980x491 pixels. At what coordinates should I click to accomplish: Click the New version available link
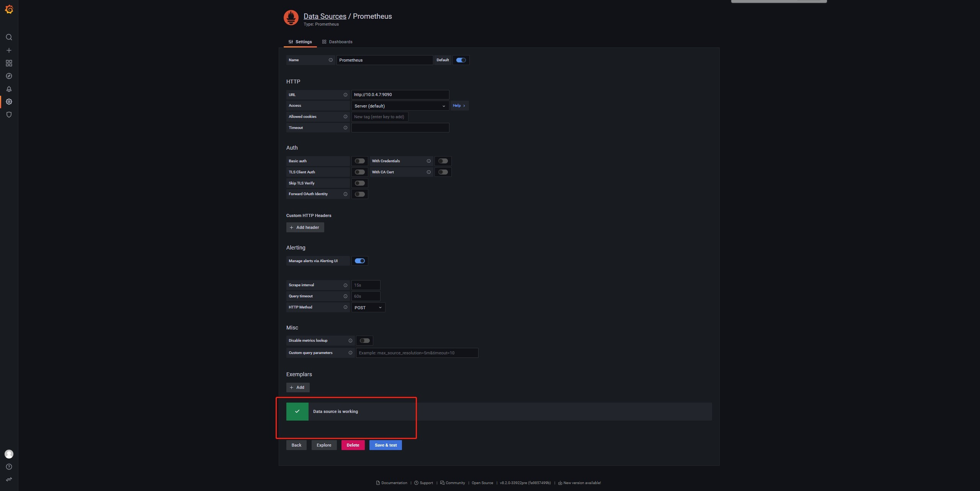(580, 483)
